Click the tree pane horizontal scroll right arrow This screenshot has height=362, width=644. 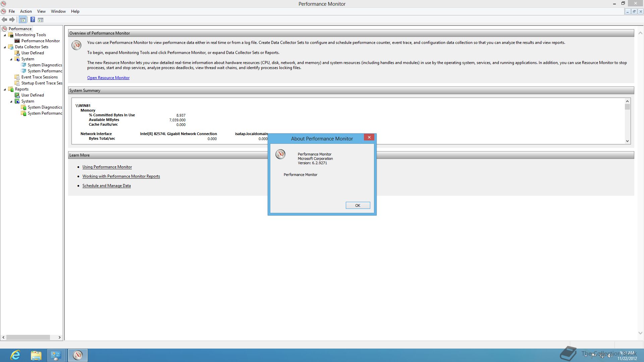point(60,338)
